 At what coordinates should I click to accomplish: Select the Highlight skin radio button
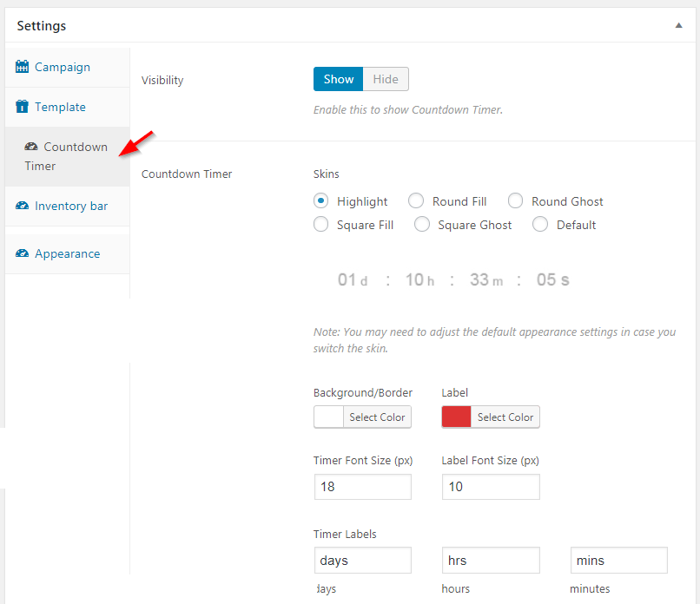321,200
